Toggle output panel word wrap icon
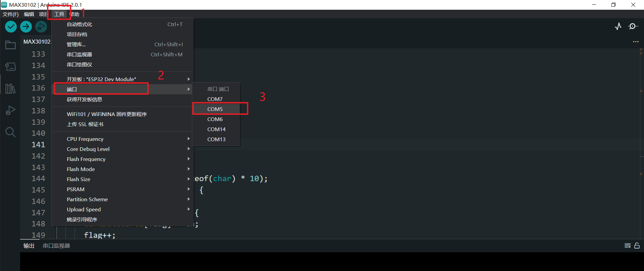The height and width of the screenshot is (271, 644). [628, 246]
